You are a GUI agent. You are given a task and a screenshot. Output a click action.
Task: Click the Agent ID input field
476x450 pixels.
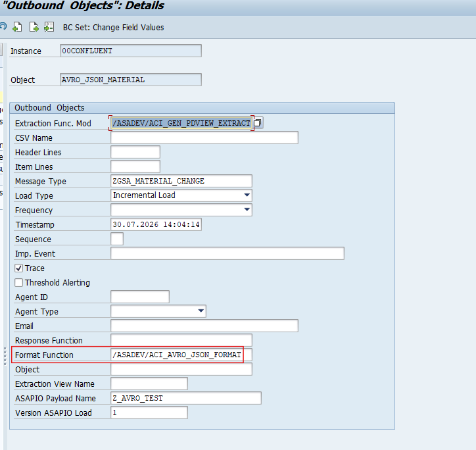140,297
